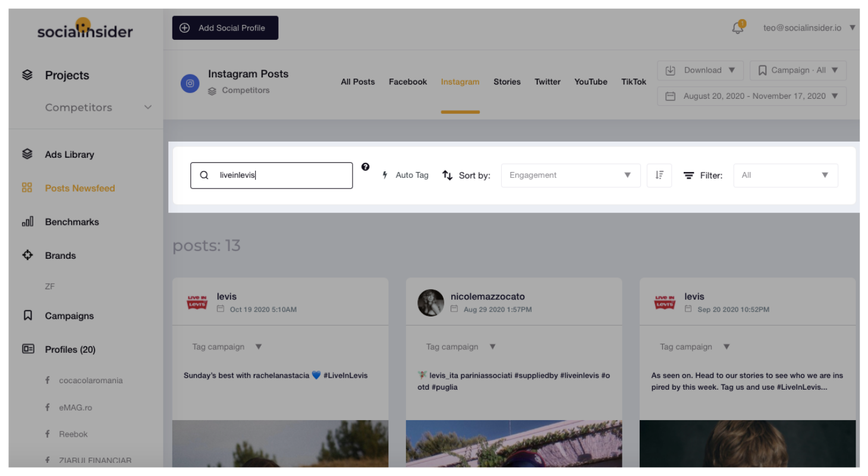This screenshot has height=476, width=868.
Task: Click the Instagram Posts round icon
Action: coord(190,83)
